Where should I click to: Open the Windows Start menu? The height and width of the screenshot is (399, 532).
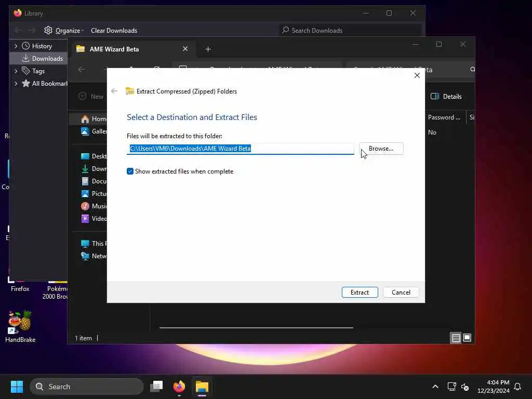coord(17,387)
